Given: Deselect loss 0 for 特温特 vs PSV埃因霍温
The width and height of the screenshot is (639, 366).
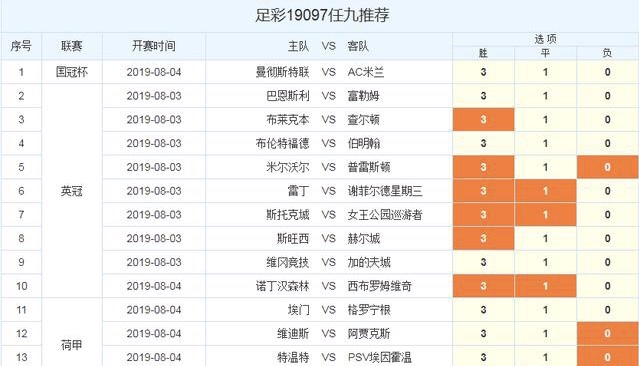Looking at the screenshot, I should click(x=607, y=357).
